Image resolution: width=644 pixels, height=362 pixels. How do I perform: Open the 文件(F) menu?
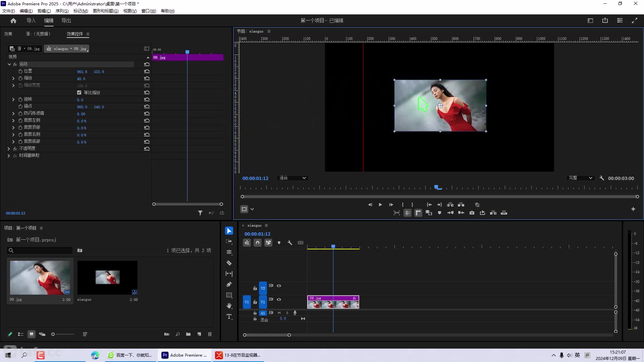tap(8, 11)
